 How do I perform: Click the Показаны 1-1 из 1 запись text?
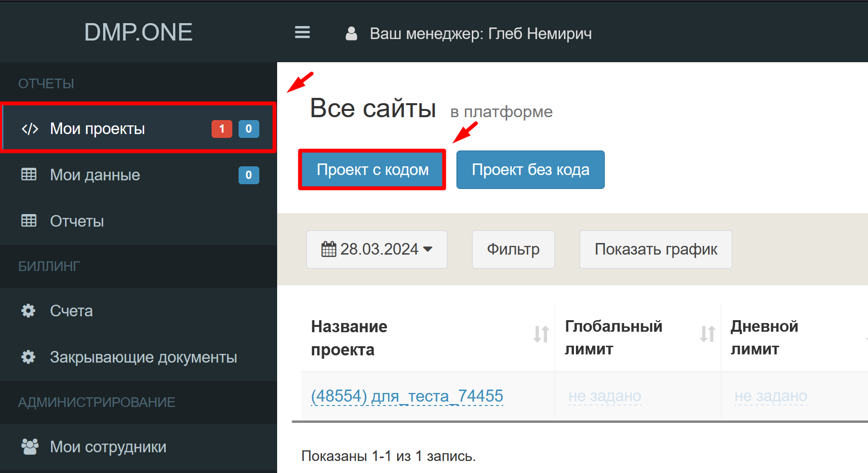[388, 456]
